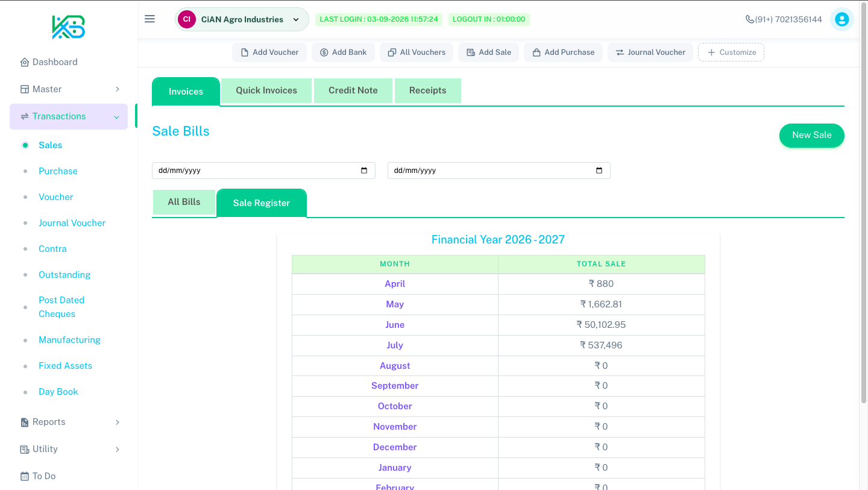Click the July month row link
Screen dimensions: 868x490
[395, 345]
